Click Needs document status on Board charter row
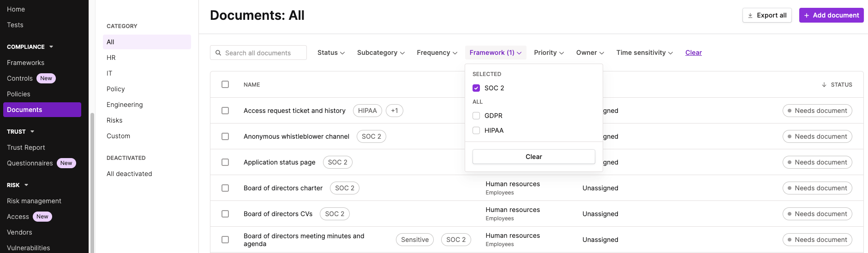 pos(817,188)
